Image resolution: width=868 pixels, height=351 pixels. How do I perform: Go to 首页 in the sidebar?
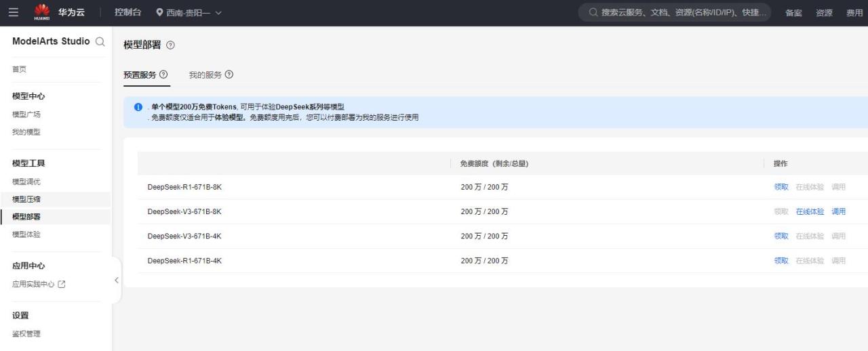(20, 69)
